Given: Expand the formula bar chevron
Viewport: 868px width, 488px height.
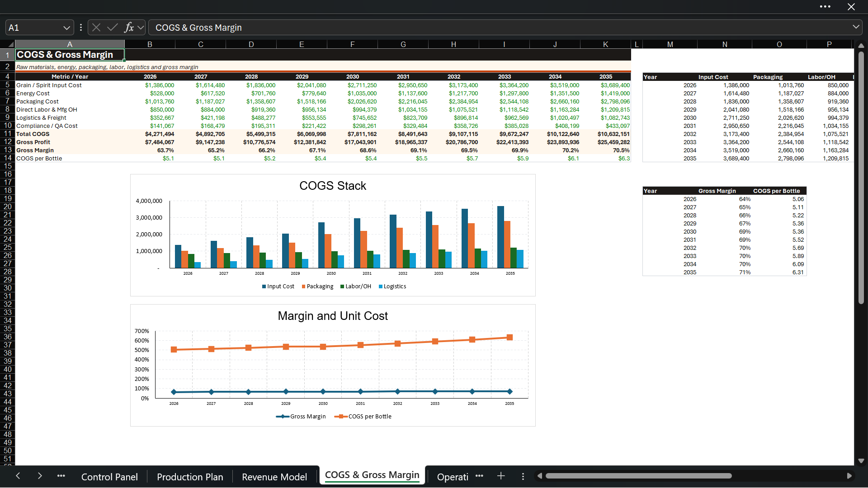Looking at the screenshot, I should (856, 27).
